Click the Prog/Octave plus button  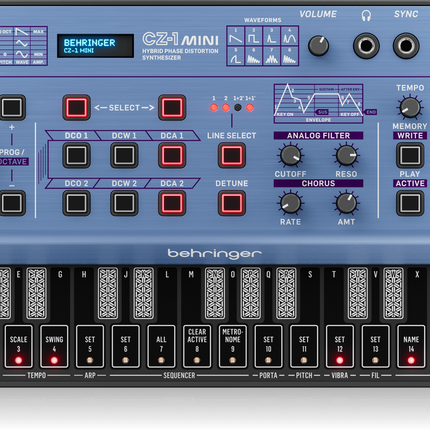coord(12,107)
